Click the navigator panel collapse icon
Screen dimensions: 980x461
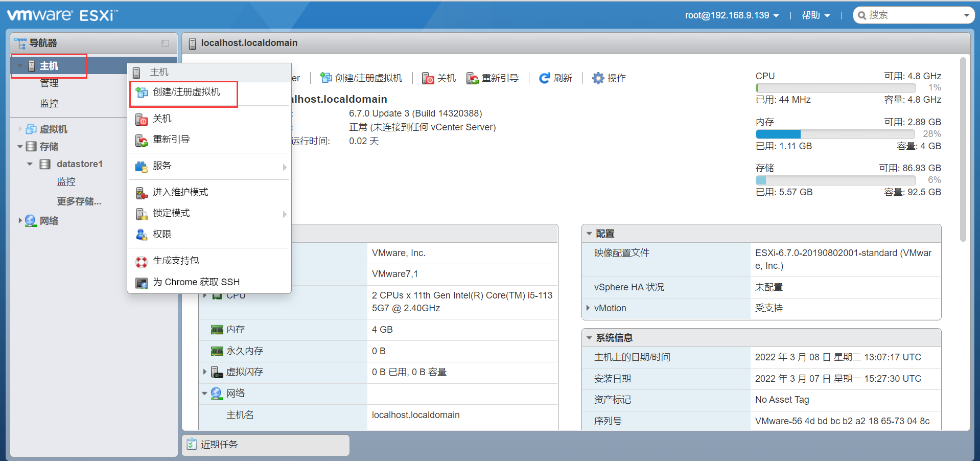click(x=165, y=43)
